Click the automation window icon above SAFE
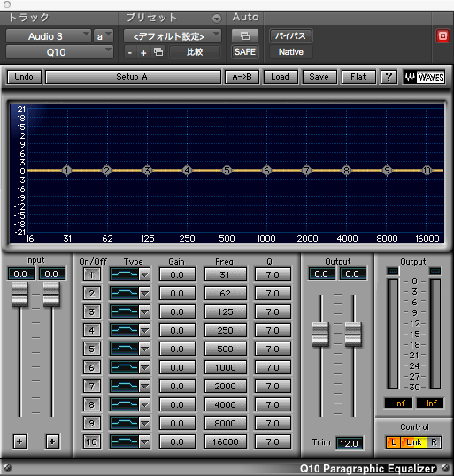Image resolution: width=454 pixels, height=476 pixels. (245, 36)
